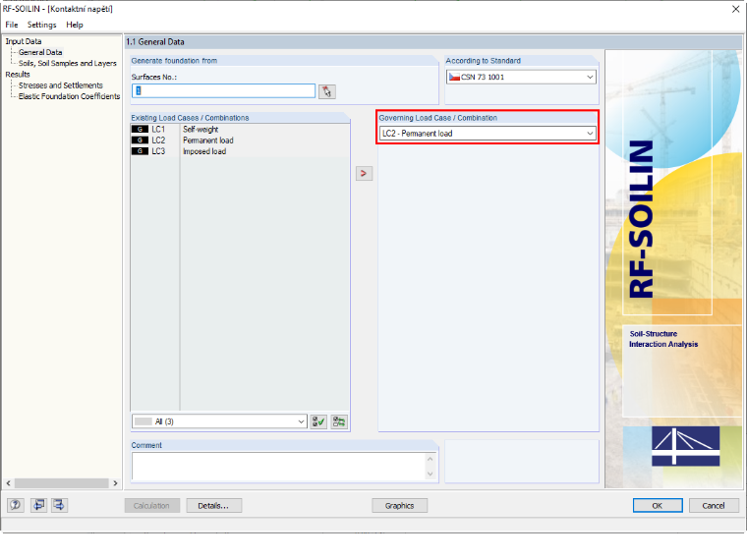This screenshot has width=747, height=560.
Task: Select the LC2 label
Action: coord(158,140)
